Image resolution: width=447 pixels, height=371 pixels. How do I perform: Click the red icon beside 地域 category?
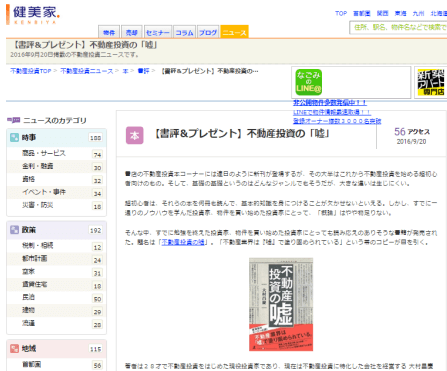(x=14, y=349)
